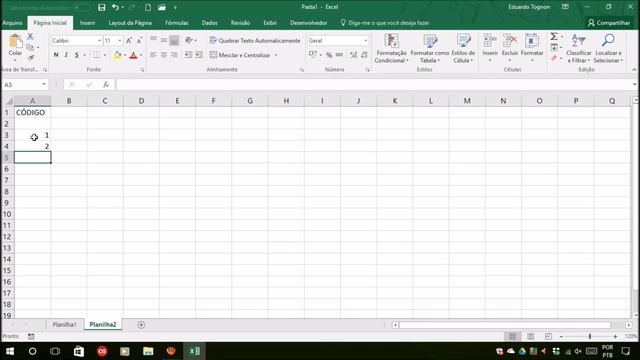Toggle underline formatting S
This screenshot has width=640, height=360.
point(76,55)
